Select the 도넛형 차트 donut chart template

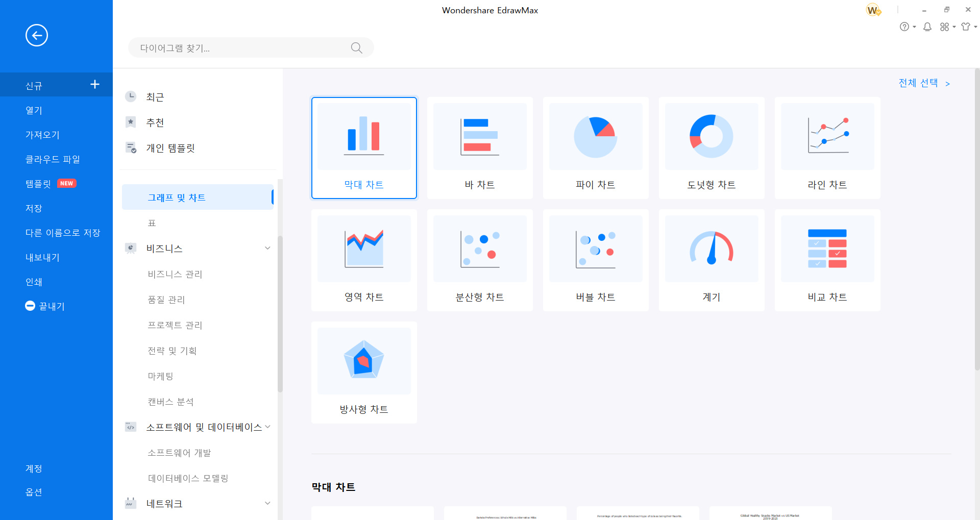click(711, 147)
